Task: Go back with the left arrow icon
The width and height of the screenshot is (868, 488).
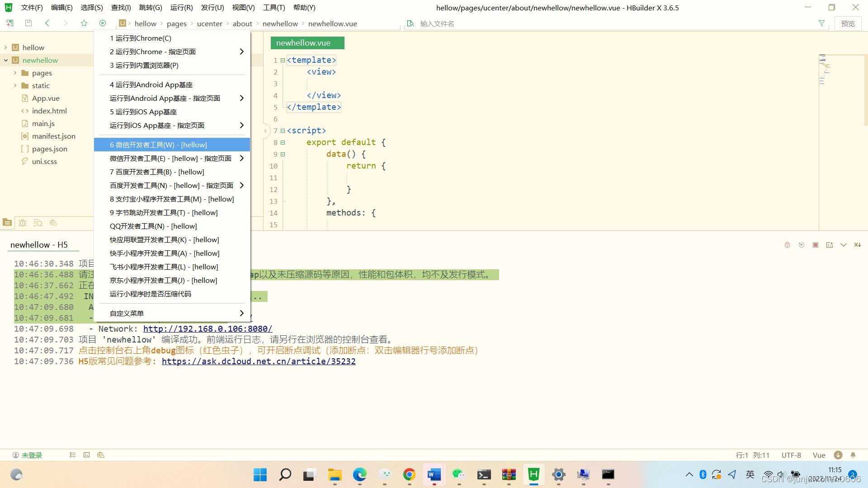Action: click(47, 23)
